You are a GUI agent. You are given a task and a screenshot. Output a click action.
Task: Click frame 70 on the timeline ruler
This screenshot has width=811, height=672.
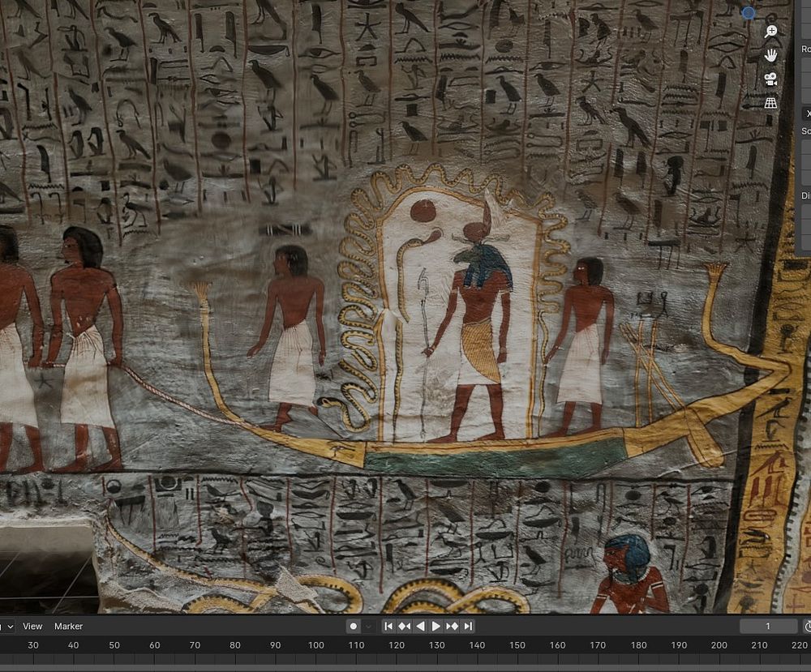(x=195, y=645)
